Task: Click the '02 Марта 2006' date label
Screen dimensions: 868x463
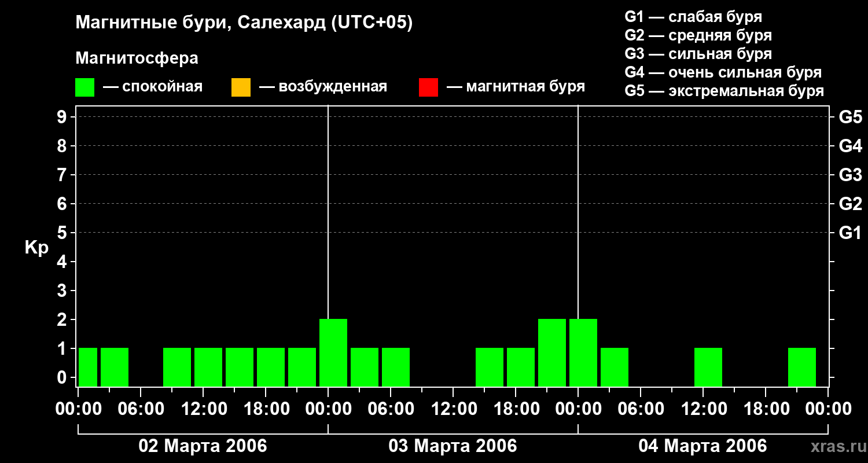Action: [x=203, y=446]
